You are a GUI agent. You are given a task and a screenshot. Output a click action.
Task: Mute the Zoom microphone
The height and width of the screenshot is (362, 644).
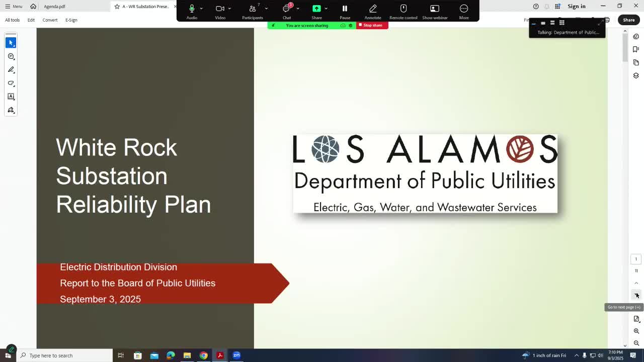pyautogui.click(x=192, y=11)
